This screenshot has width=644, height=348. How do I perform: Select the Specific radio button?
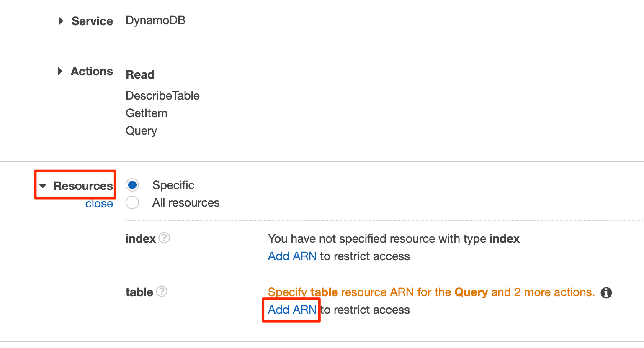pos(132,185)
